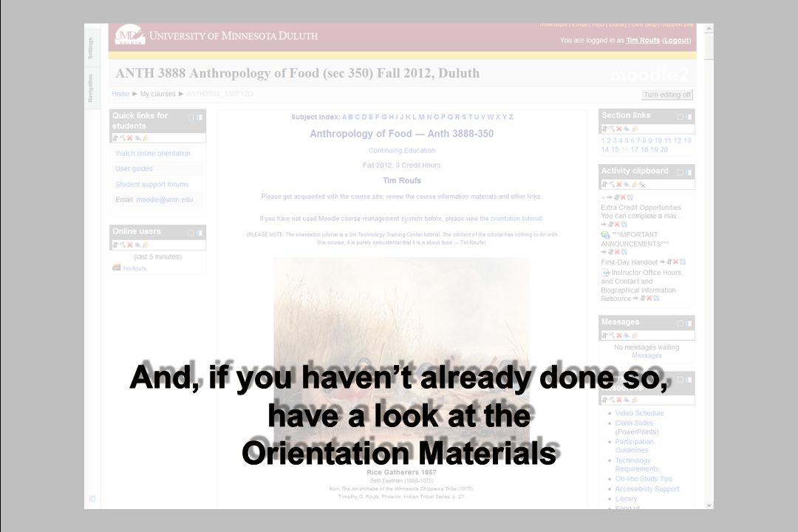Click the page scrollbar down arrow
Viewport: 798px width, 532px height.
pyautogui.click(x=709, y=505)
